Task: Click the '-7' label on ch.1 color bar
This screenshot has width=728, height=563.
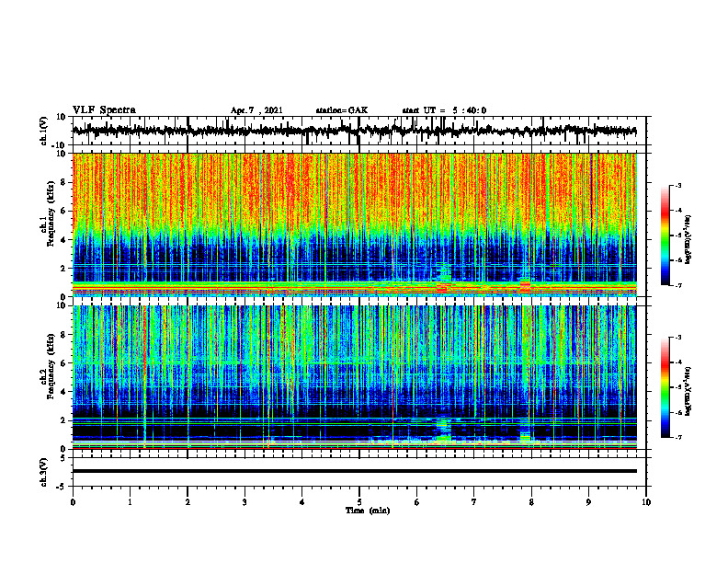Action: (x=678, y=285)
